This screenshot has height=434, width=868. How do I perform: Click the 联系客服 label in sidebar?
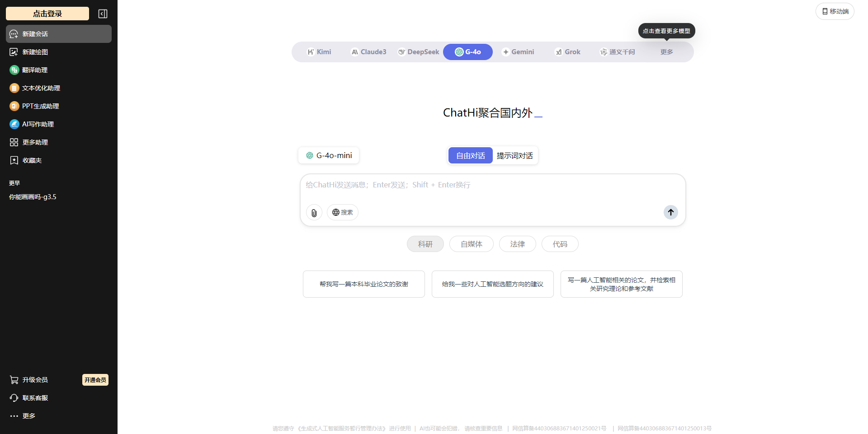tap(35, 398)
